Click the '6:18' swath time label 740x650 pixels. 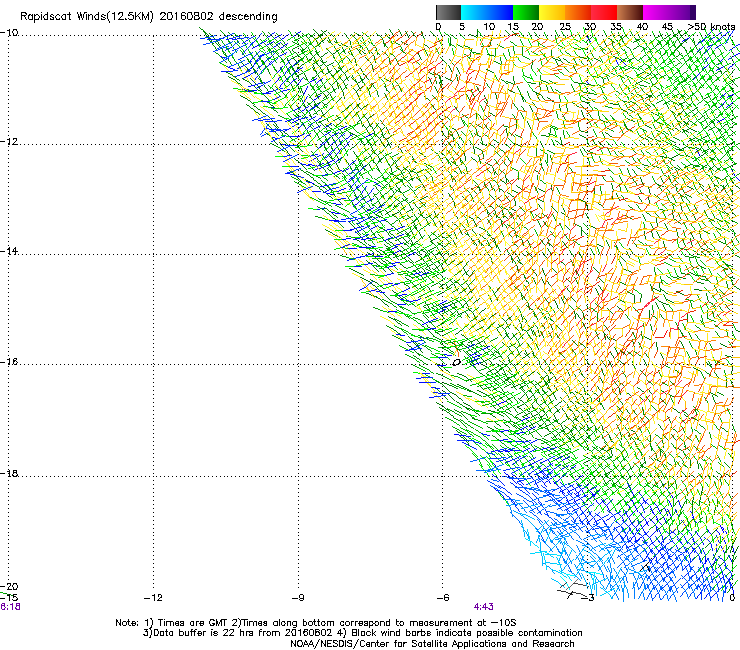click(10, 607)
